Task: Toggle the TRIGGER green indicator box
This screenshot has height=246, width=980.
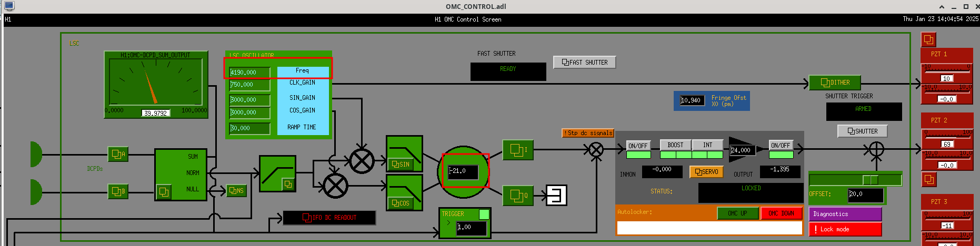Action: (x=484, y=214)
